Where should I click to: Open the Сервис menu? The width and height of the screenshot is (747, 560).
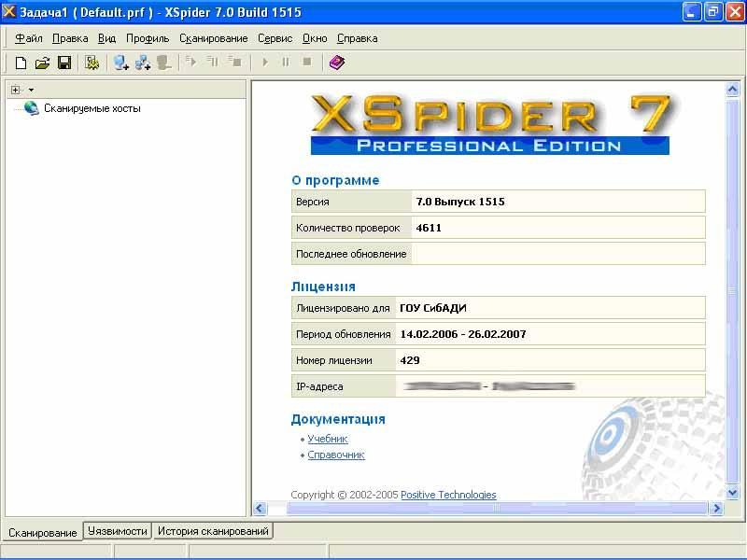click(275, 38)
